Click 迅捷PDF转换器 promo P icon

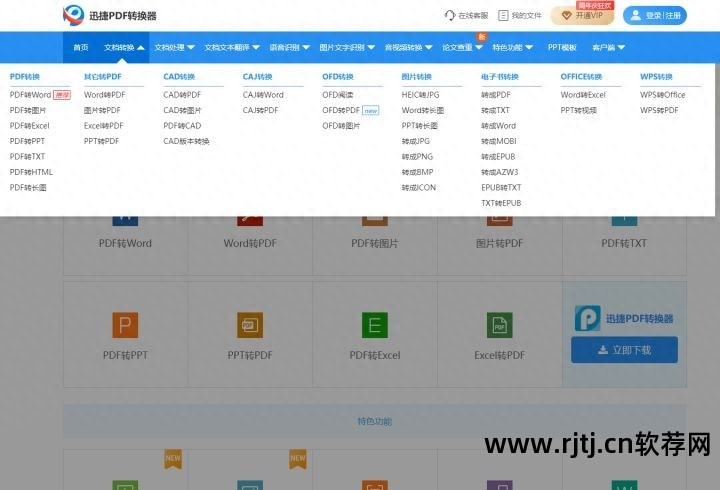[x=588, y=318]
